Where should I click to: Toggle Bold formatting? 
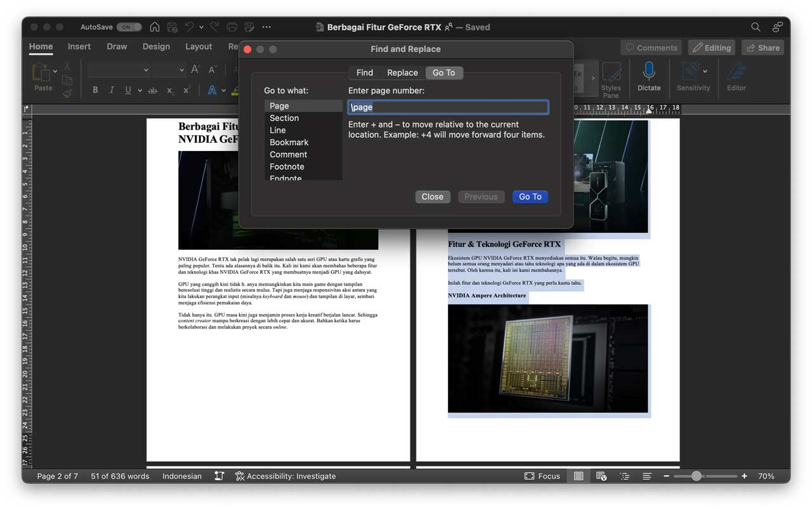pos(95,90)
